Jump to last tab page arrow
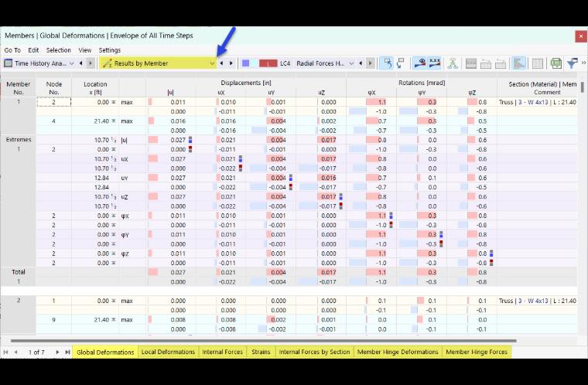Screen dimensions: 588x385 tap(67, 352)
